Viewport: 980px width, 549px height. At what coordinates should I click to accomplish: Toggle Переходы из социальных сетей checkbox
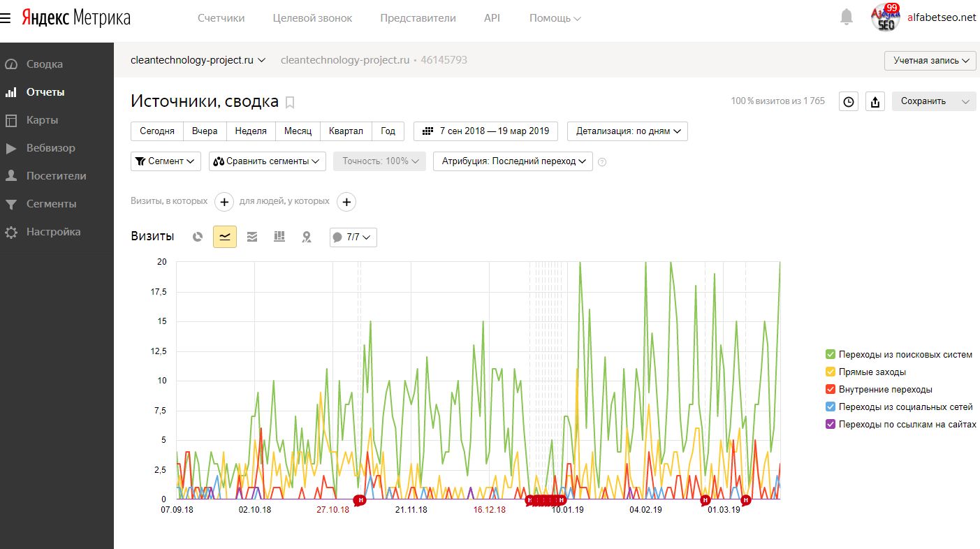(831, 407)
